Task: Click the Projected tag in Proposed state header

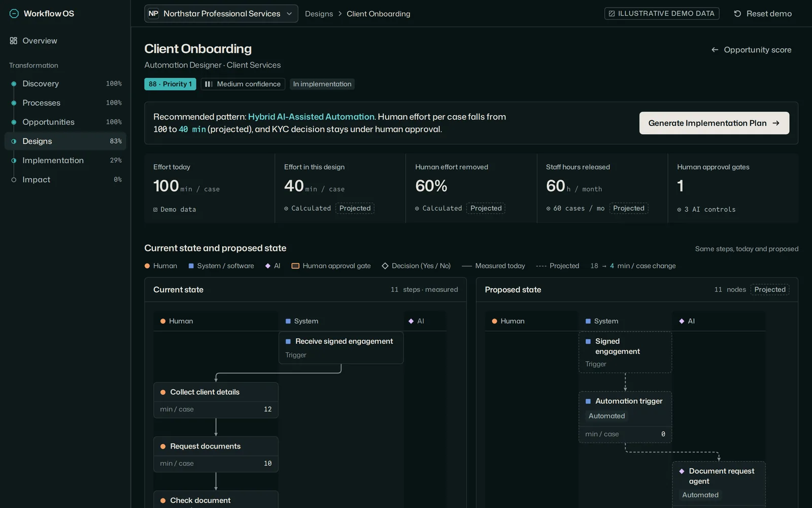Action: [769, 290]
